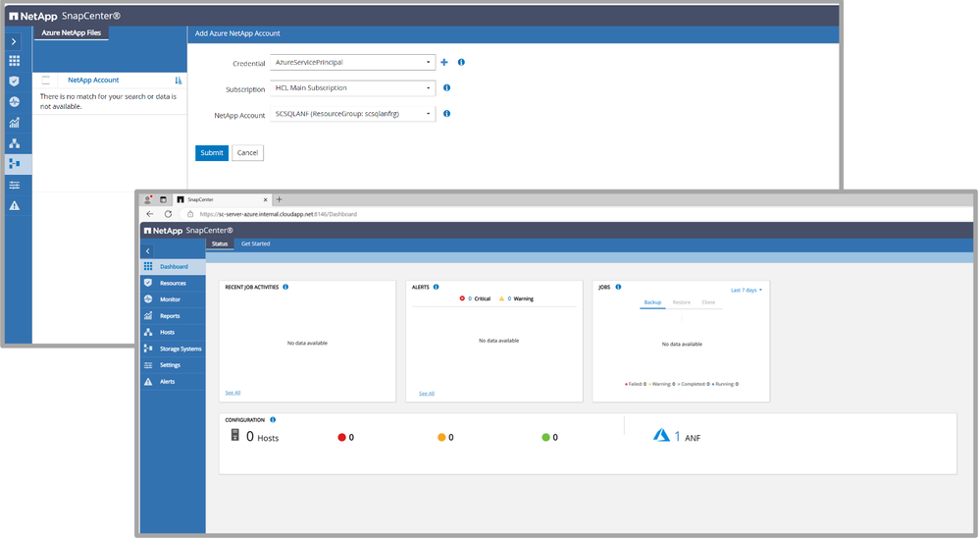The width and height of the screenshot is (980, 540).
Task: Click the 1 ANF Azure entry
Action: coord(677,436)
